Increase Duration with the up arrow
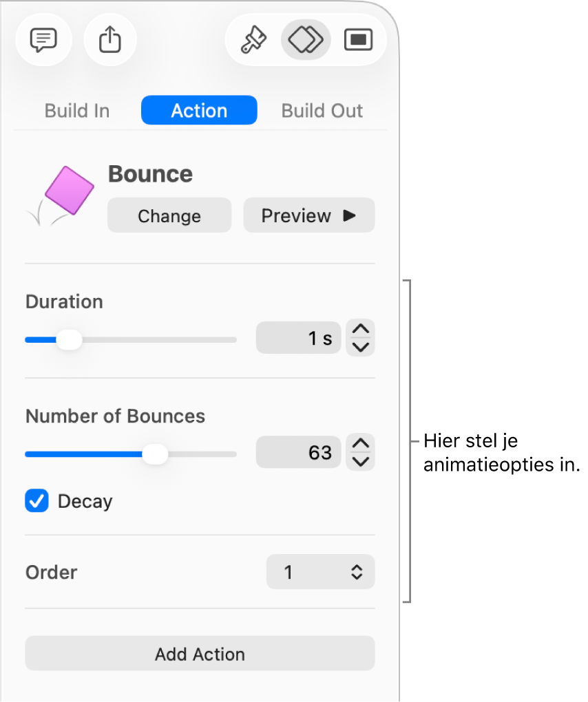Image resolution: width=588 pixels, height=702 pixels. coord(361,330)
